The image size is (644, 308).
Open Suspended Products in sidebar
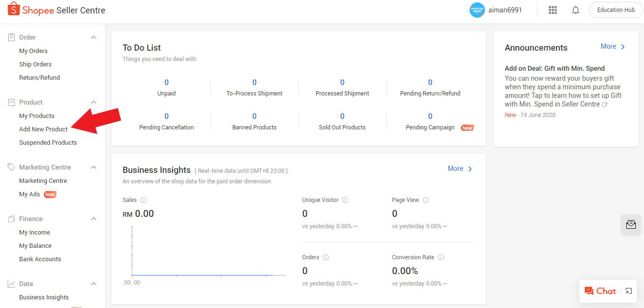point(48,142)
